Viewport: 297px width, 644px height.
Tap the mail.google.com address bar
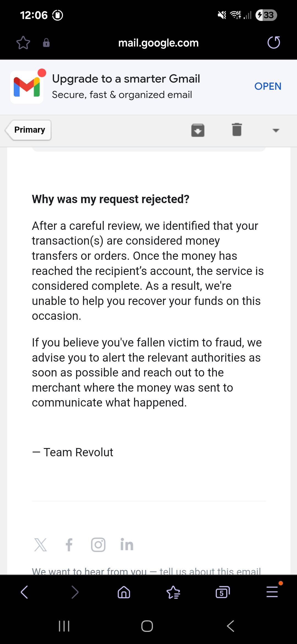pos(158,43)
